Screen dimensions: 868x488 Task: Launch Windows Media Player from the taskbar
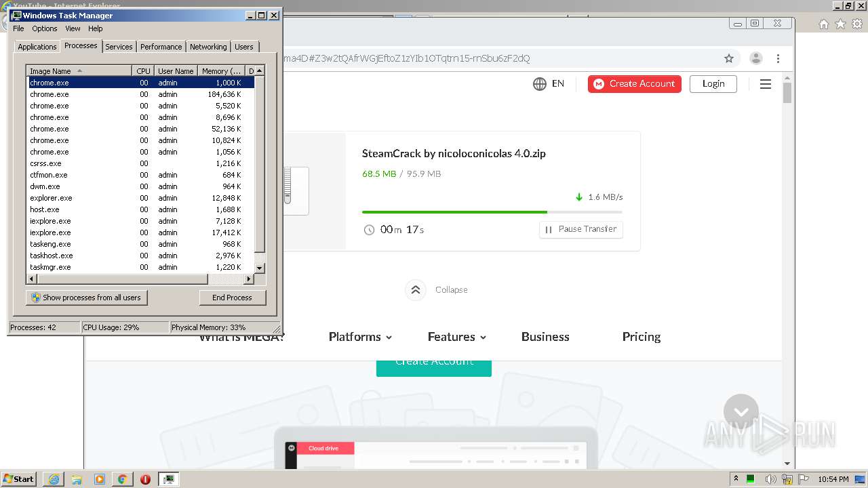100,479
